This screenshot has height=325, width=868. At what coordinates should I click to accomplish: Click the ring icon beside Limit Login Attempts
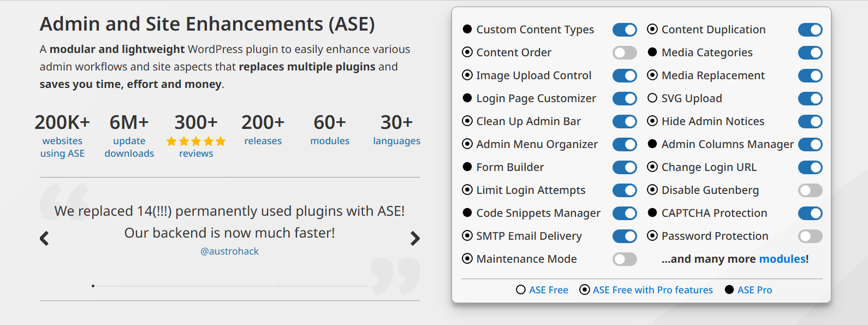click(x=467, y=190)
